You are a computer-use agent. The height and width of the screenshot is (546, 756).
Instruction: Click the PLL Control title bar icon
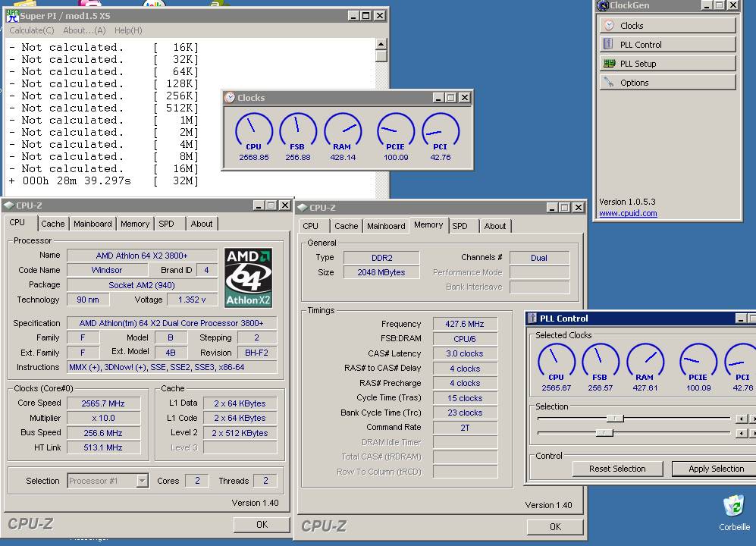coord(532,318)
